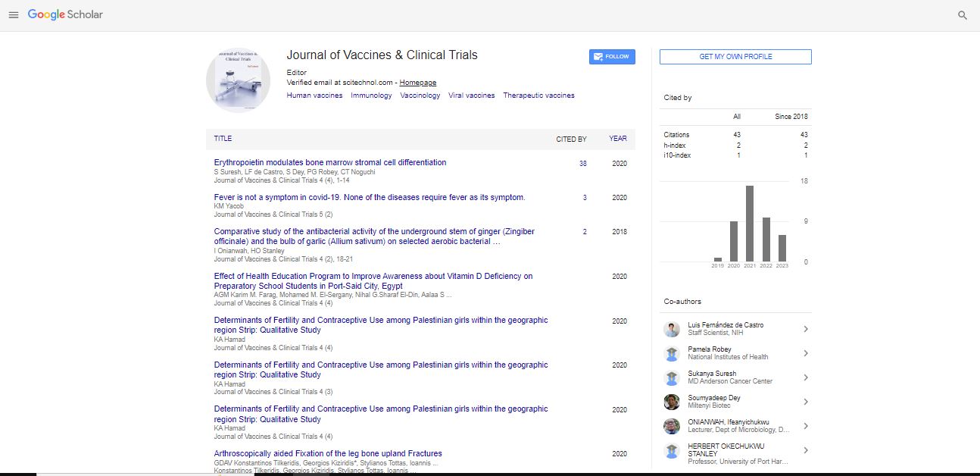Click the journal profile picture

pos(238,80)
